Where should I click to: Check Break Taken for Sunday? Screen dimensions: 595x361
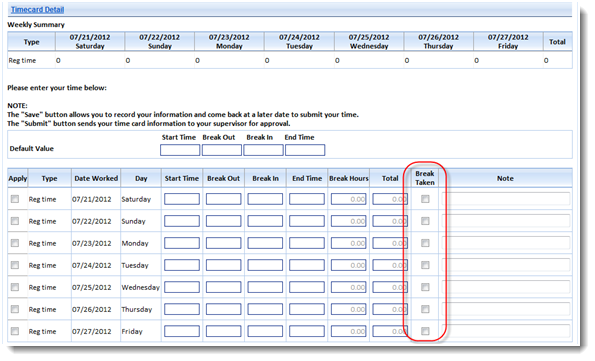pos(425,221)
